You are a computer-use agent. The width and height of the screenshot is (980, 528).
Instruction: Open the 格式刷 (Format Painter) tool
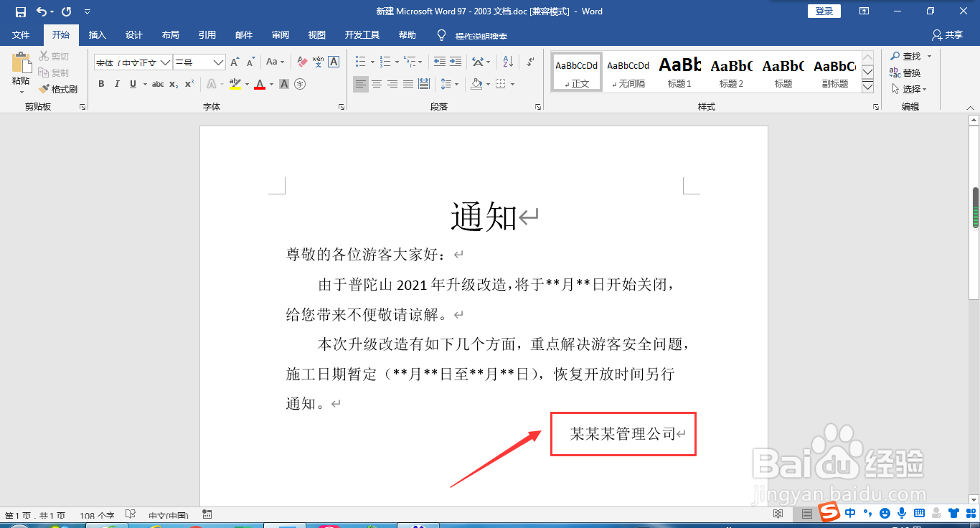(59, 89)
